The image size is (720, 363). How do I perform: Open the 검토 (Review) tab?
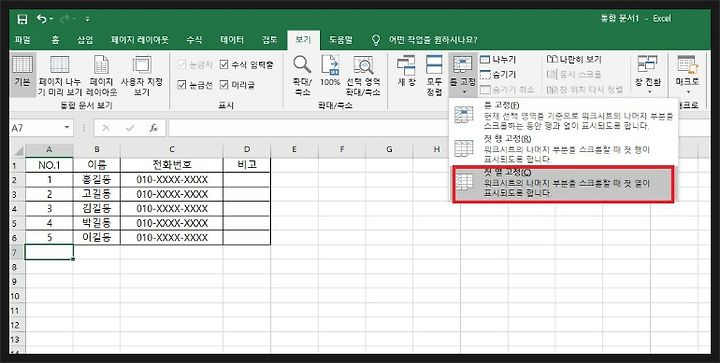[x=269, y=40]
